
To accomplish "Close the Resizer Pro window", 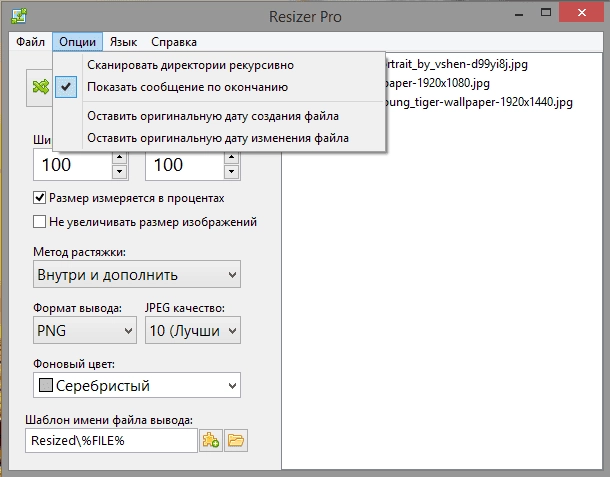I will pyautogui.click(x=582, y=13).
